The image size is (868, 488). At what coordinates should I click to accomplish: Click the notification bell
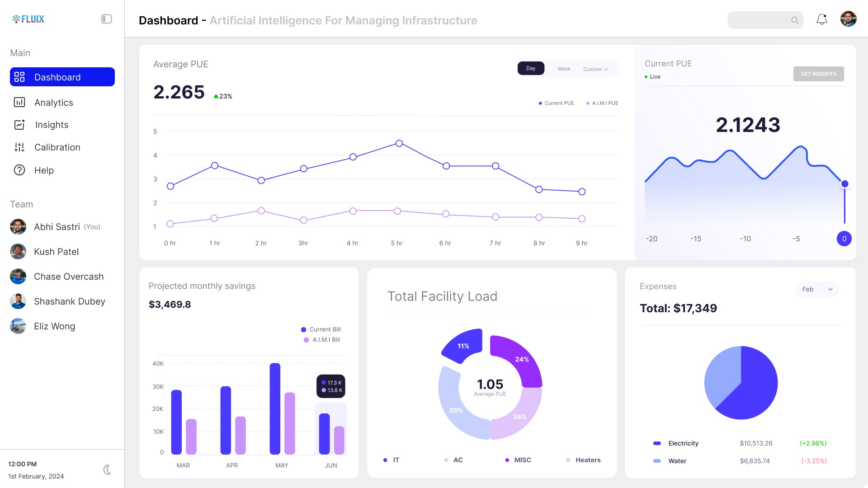coord(822,19)
